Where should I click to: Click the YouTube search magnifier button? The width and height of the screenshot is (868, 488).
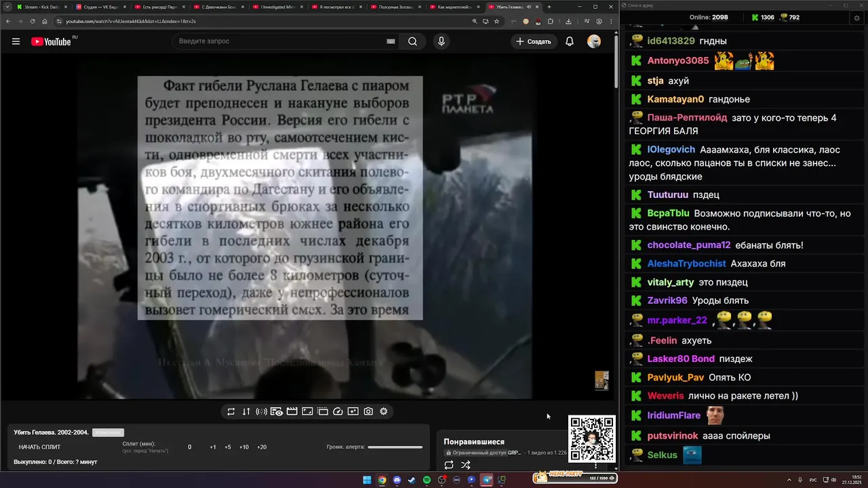coord(412,41)
